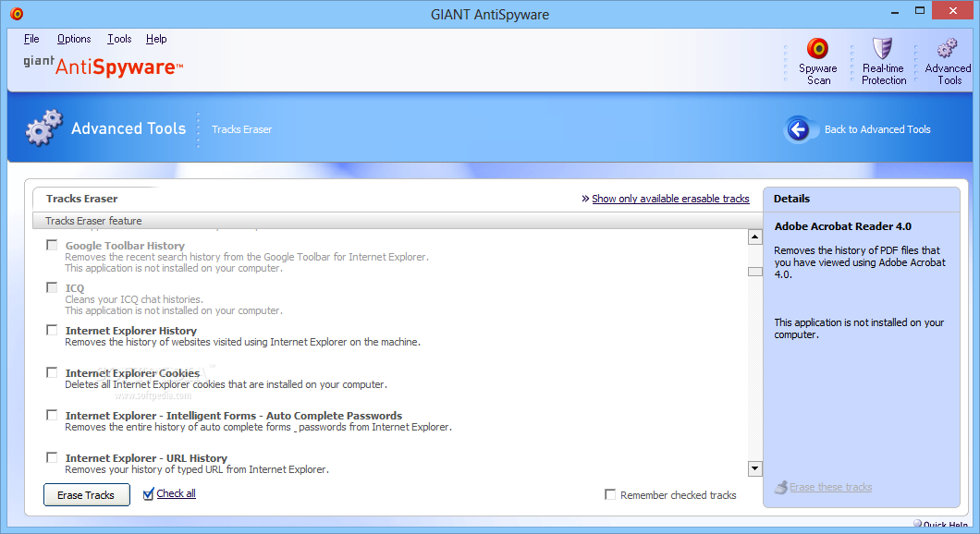Open the Help menu

[x=156, y=39]
